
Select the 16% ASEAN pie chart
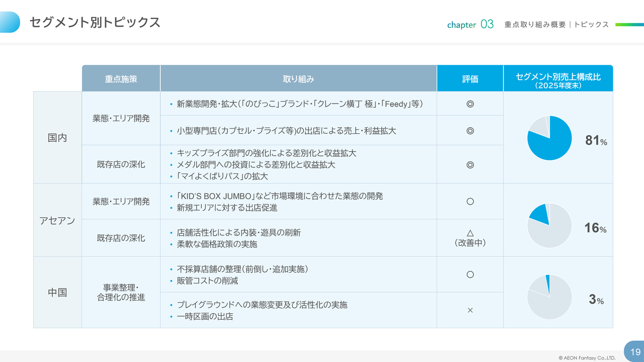[x=549, y=225]
